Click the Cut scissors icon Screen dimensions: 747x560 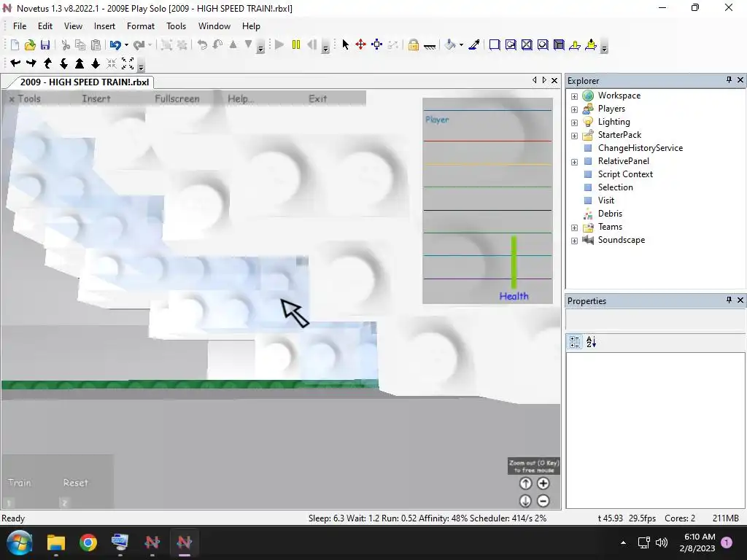click(x=66, y=44)
